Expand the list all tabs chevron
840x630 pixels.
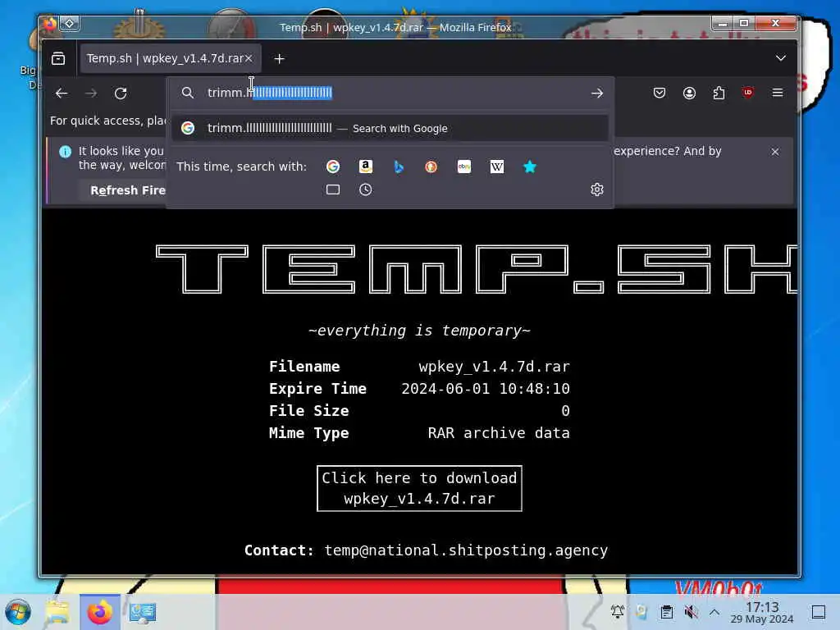tap(781, 58)
